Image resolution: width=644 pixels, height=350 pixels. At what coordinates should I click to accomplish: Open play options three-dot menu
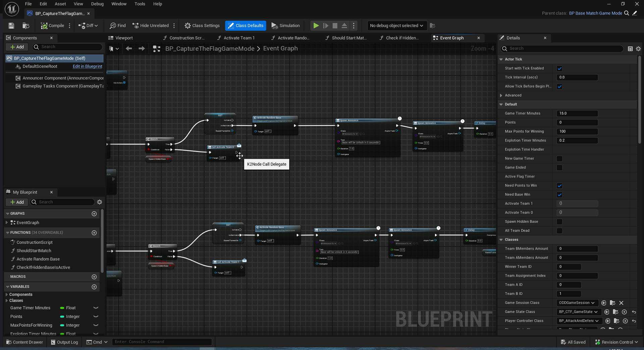(x=354, y=25)
